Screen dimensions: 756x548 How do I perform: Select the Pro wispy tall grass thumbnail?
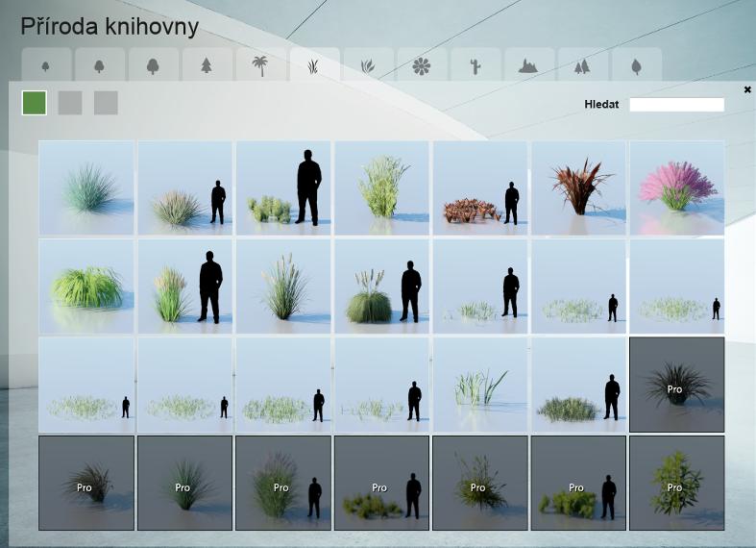point(479,483)
